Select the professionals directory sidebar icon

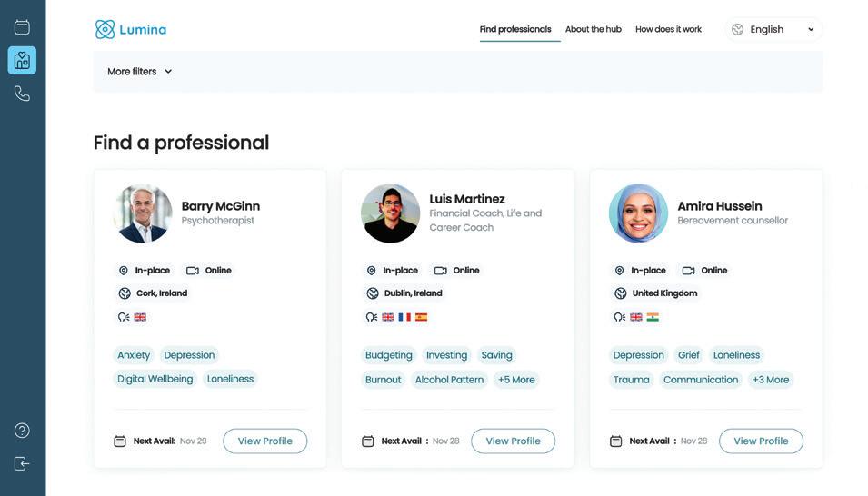(x=22, y=61)
